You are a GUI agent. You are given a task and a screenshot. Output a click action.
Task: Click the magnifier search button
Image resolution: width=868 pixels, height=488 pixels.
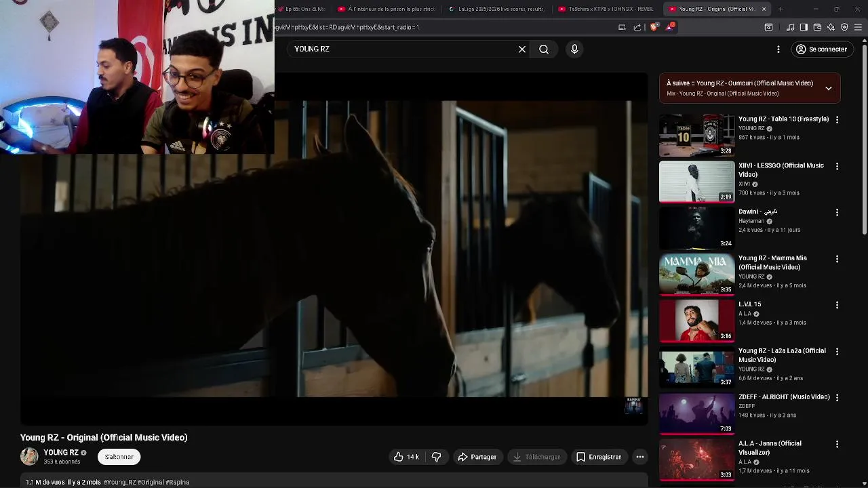(x=544, y=49)
